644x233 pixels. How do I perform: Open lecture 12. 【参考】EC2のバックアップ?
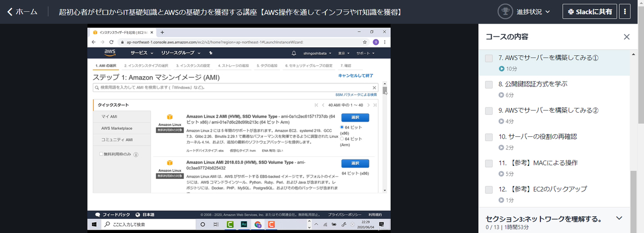(543, 190)
